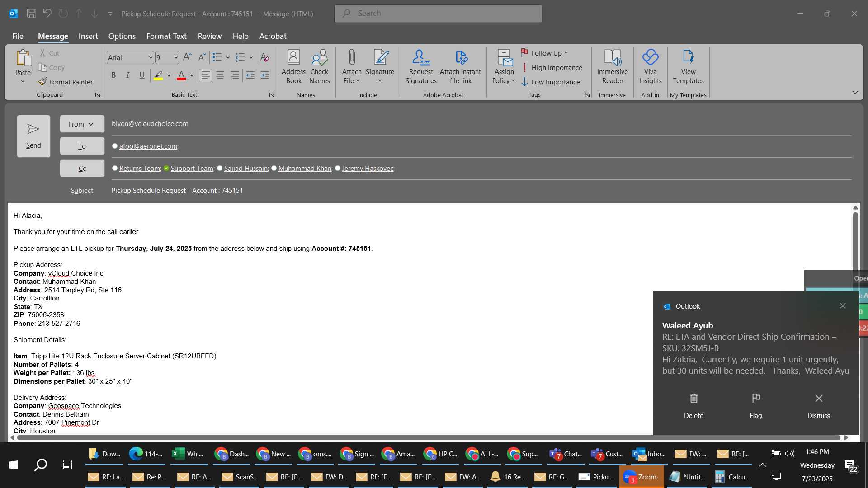Open the Windows notification center
868x488 pixels.
tap(851, 465)
